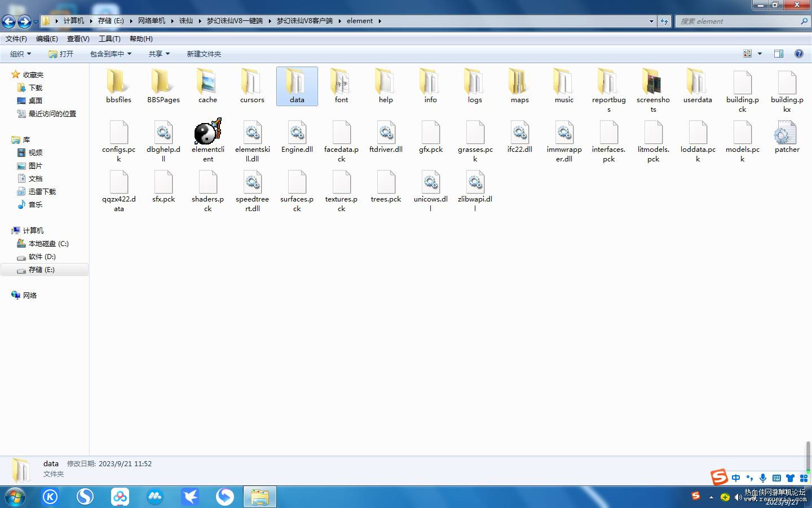This screenshot has width=812, height=508.
Task: Toggle the preview pane button
Action: coord(779,54)
